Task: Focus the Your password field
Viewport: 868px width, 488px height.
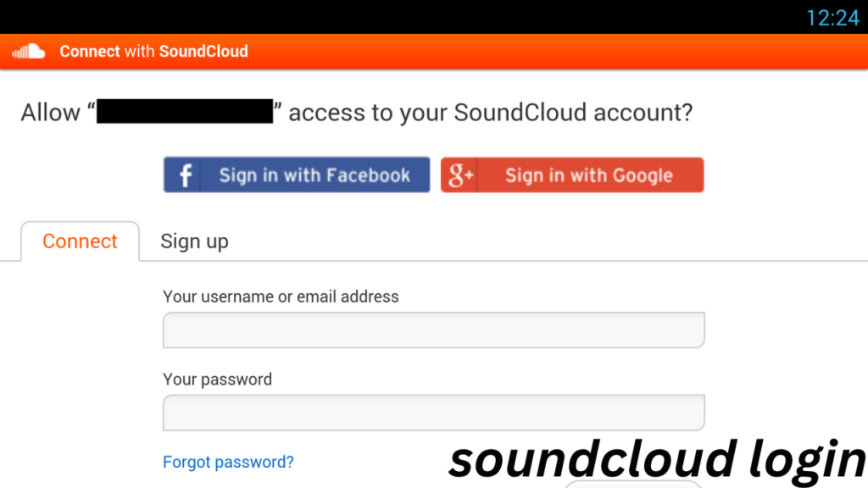Action: [x=433, y=413]
